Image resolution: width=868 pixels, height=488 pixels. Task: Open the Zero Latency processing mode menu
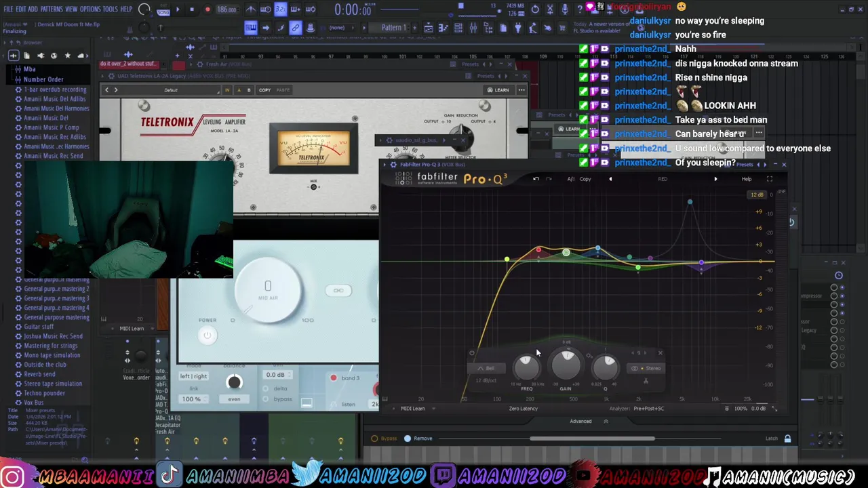(523, 409)
